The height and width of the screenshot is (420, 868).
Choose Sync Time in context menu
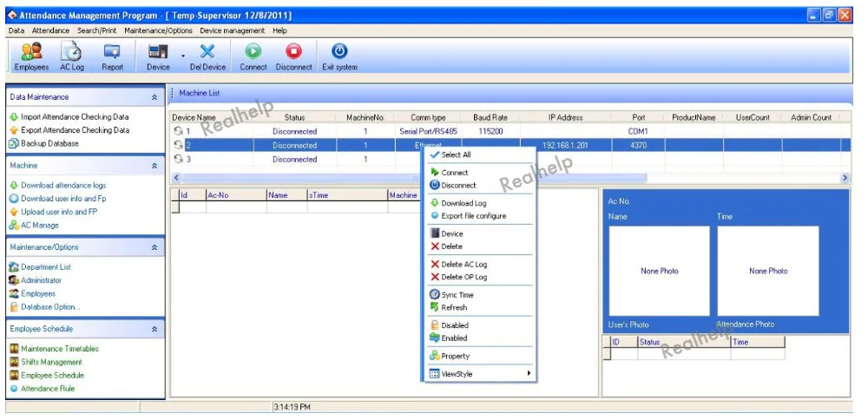coord(479,295)
